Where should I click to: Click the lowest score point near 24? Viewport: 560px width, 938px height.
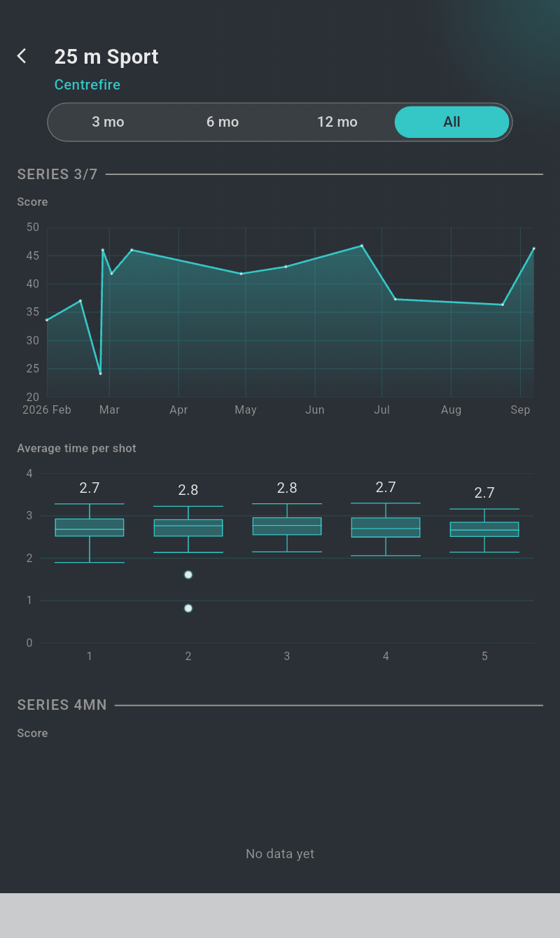pos(100,373)
